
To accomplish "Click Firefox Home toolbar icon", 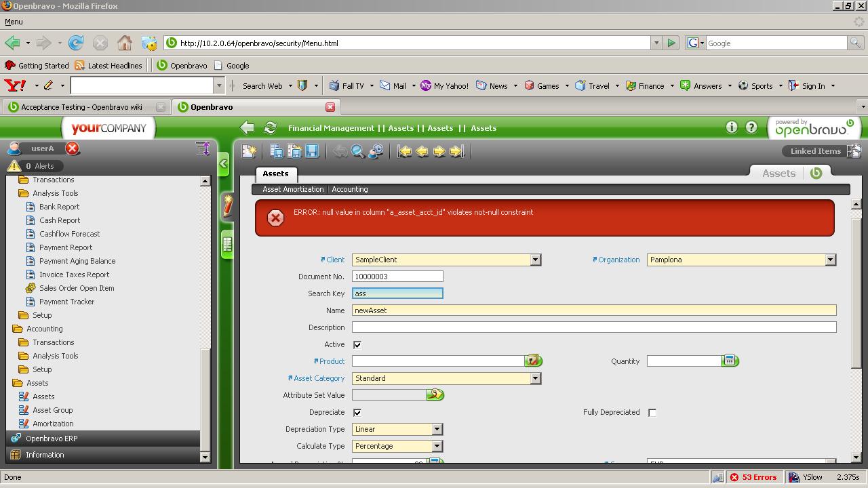I will pyautogui.click(x=125, y=43).
